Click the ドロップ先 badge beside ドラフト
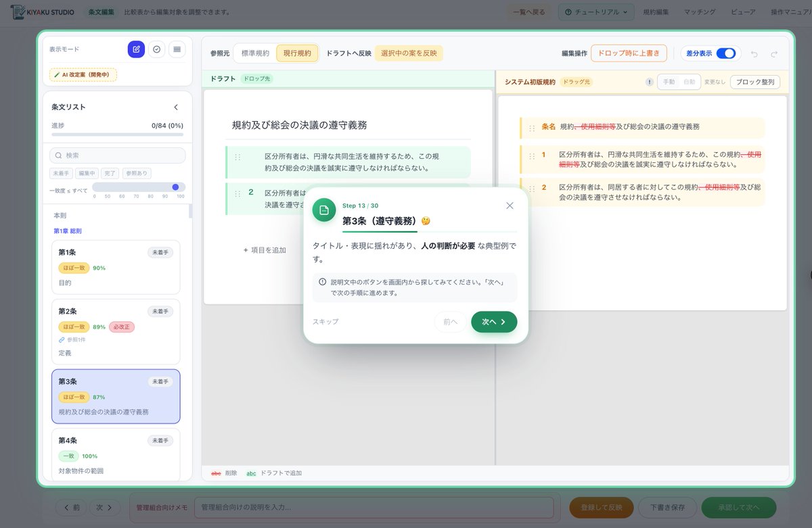The width and height of the screenshot is (812, 528). pos(256,79)
